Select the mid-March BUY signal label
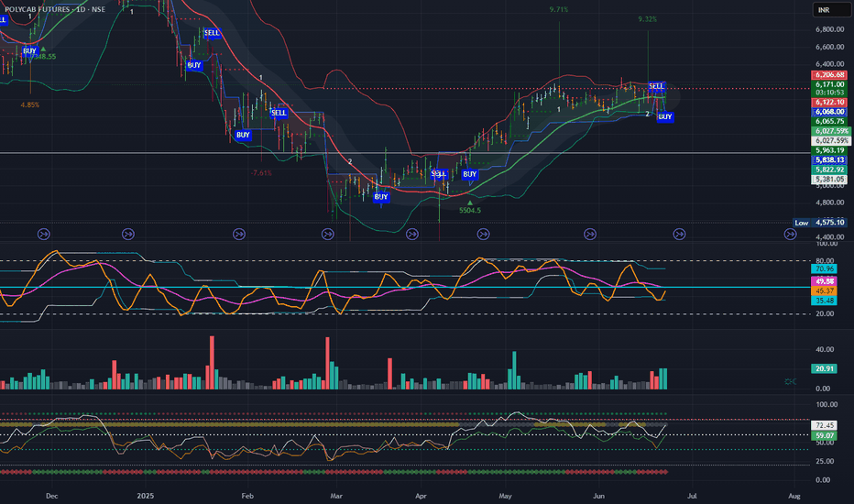The image size is (854, 504). [381, 197]
